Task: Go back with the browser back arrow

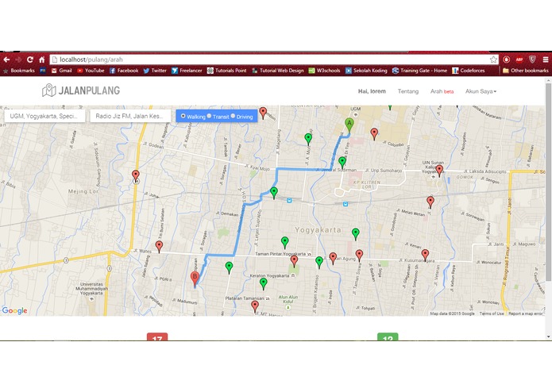Action: click(x=6, y=60)
